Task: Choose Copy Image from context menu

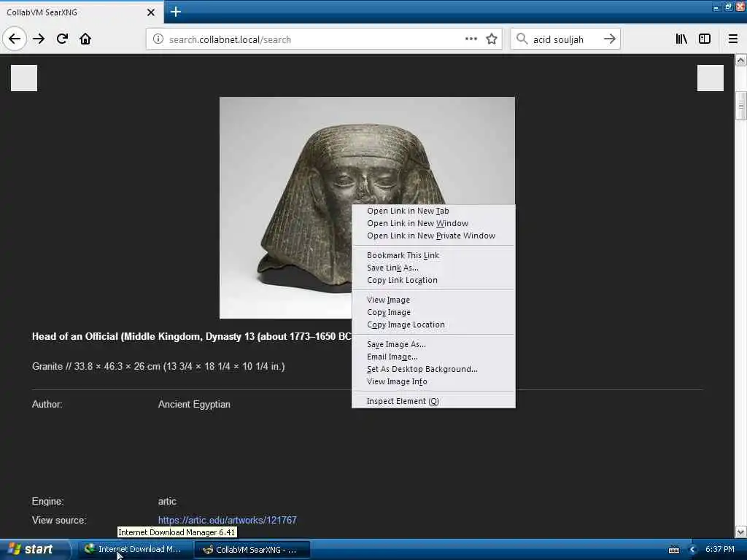Action: point(433,312)
